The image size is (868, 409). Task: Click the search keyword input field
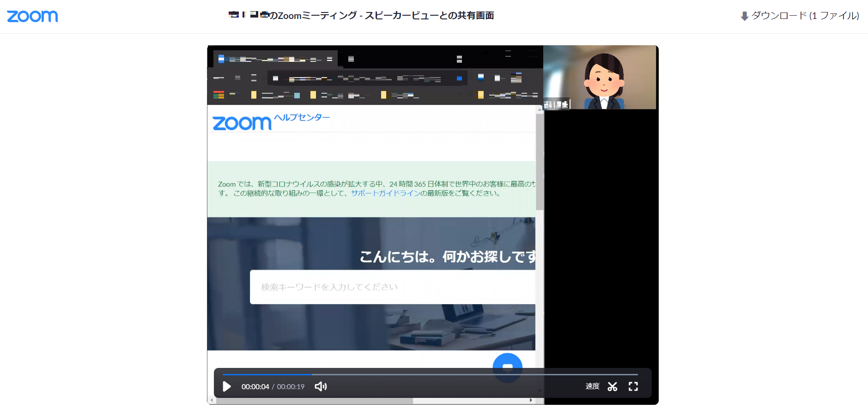393,287
